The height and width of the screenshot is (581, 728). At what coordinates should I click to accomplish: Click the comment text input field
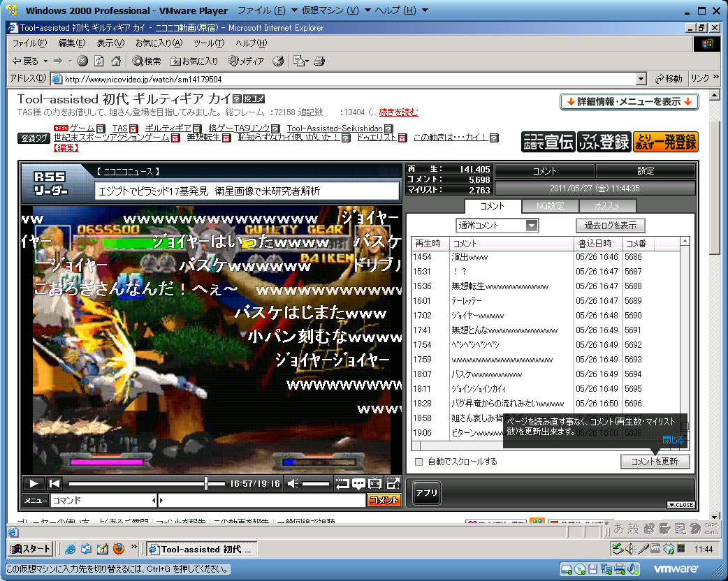(x=262, y=500)
